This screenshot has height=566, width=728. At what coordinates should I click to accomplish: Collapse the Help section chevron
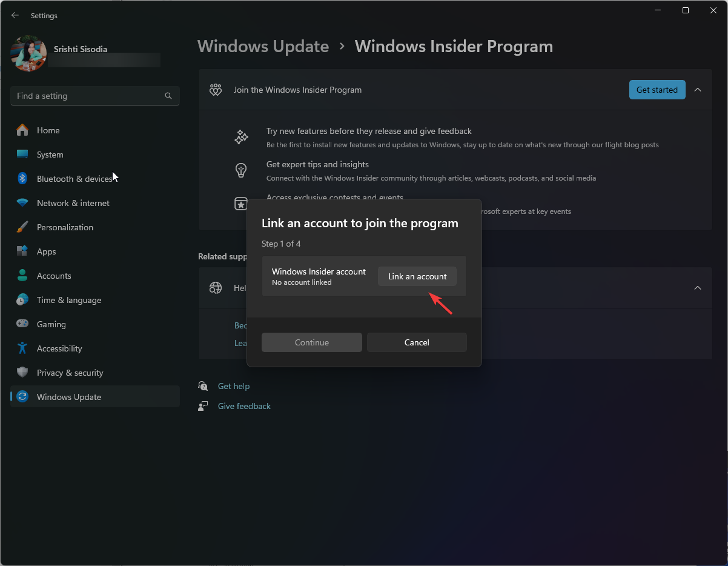pos(698,287)
